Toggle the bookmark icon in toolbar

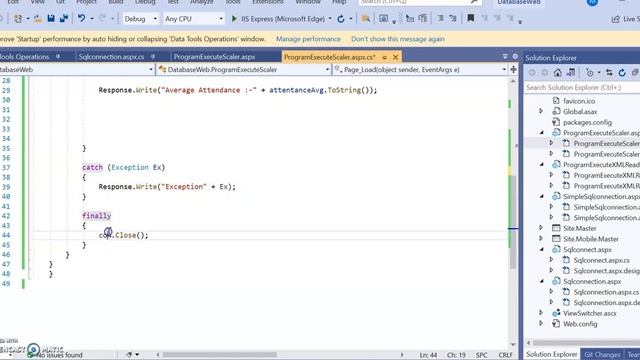pos(471,18)
